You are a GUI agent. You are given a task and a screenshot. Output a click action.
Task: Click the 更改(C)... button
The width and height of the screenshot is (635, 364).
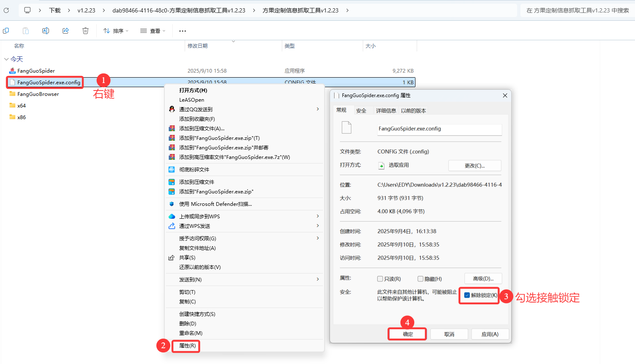[475, 166]
